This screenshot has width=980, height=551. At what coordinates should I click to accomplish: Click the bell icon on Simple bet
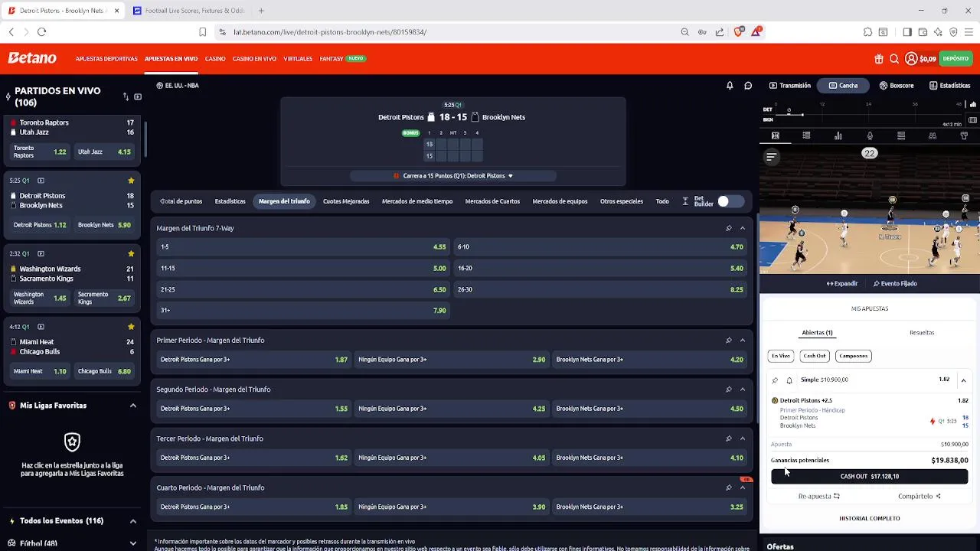tap(789, 380)
